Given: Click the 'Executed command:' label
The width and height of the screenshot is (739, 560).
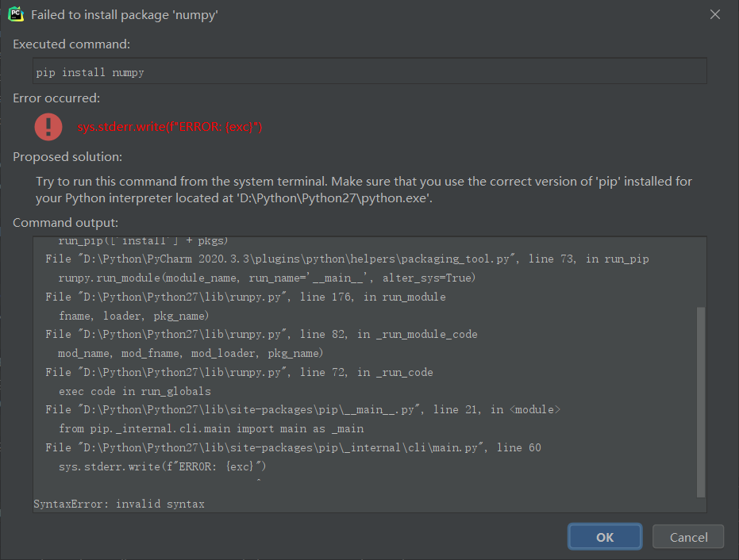Looking at the screenshot, I should [x=71, y=44].
